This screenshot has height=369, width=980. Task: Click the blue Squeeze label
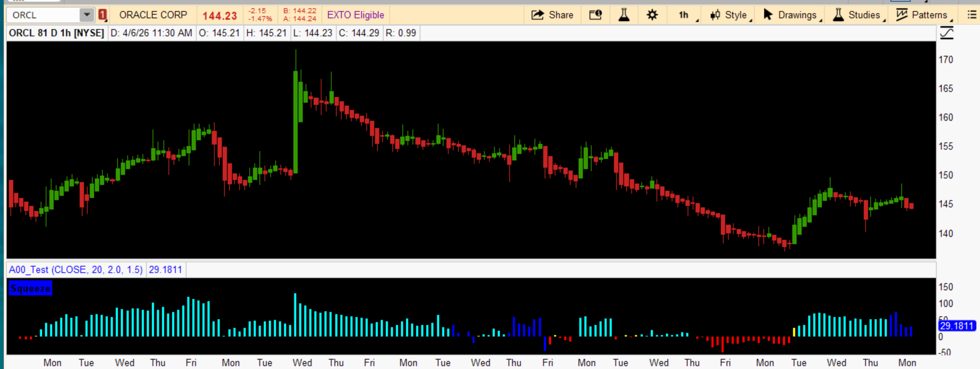30,289
